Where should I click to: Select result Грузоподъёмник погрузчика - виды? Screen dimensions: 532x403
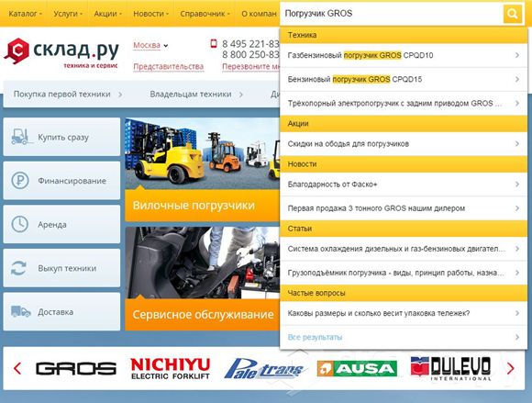tap(404, 273)
